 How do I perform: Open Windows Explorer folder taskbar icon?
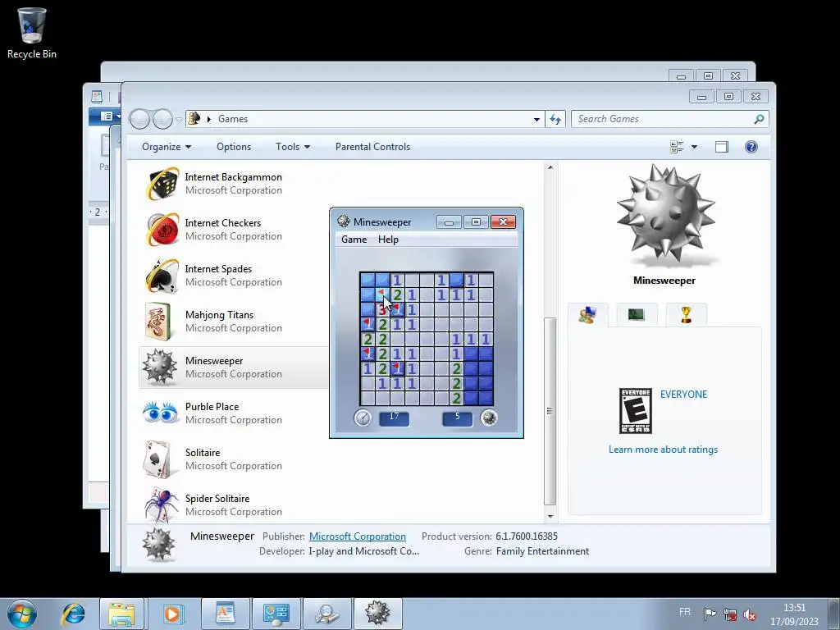[121, 614]
